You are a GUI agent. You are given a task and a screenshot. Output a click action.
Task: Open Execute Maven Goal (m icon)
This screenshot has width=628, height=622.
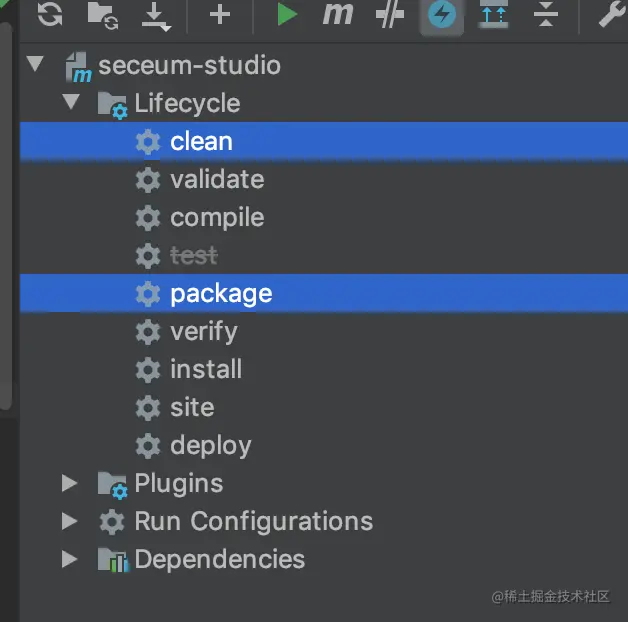coord(338,14)
